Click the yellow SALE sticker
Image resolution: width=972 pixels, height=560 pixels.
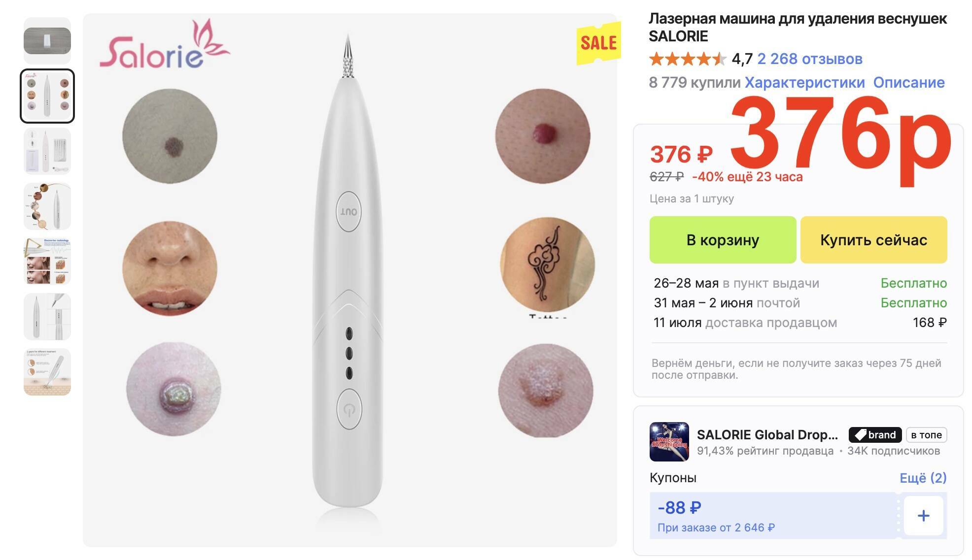(x=598, y=43)
